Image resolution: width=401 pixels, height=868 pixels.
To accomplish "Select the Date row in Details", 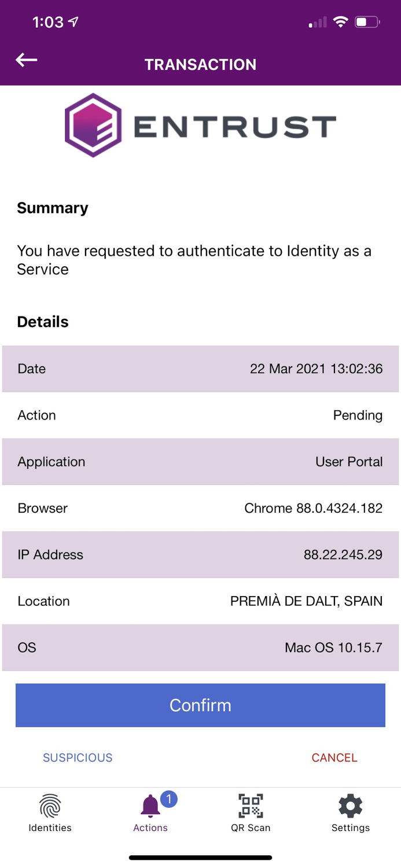I will [200, 369].
